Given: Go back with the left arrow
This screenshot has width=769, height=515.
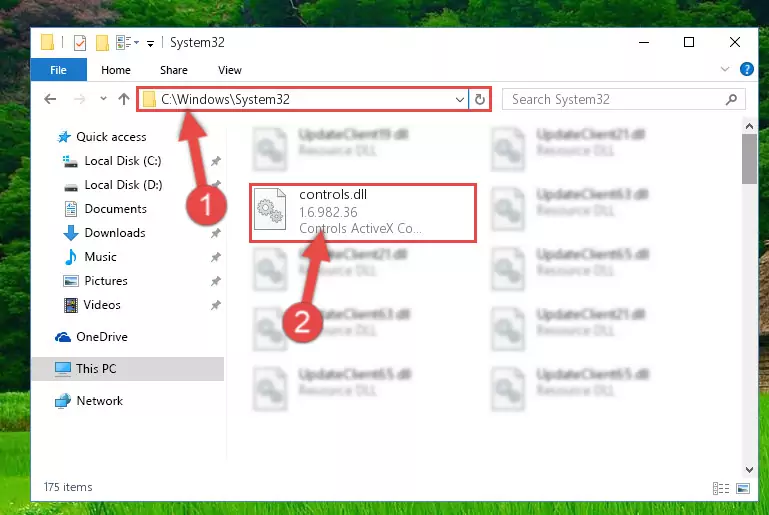Looking at the screenshot, I should (50, 100).
